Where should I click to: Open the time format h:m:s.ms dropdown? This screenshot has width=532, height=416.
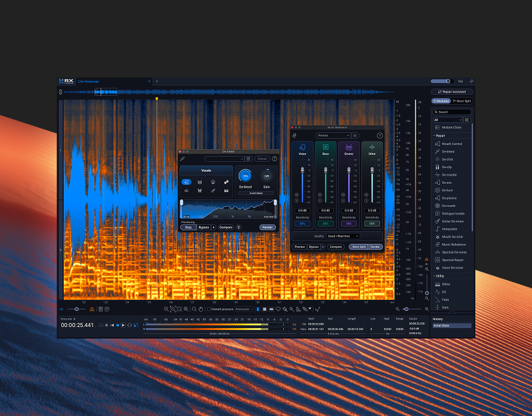[x=68, y=319]
